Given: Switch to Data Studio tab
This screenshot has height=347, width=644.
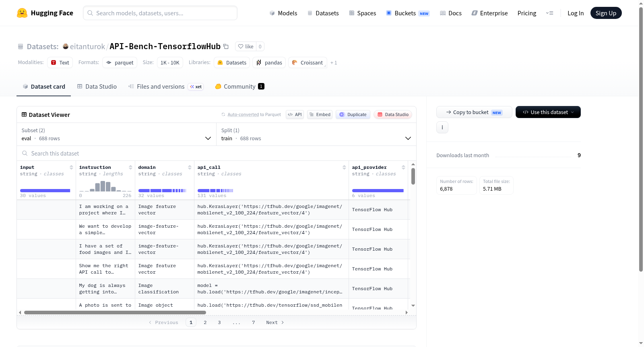Looking at the screenshot, I should 97,87.
